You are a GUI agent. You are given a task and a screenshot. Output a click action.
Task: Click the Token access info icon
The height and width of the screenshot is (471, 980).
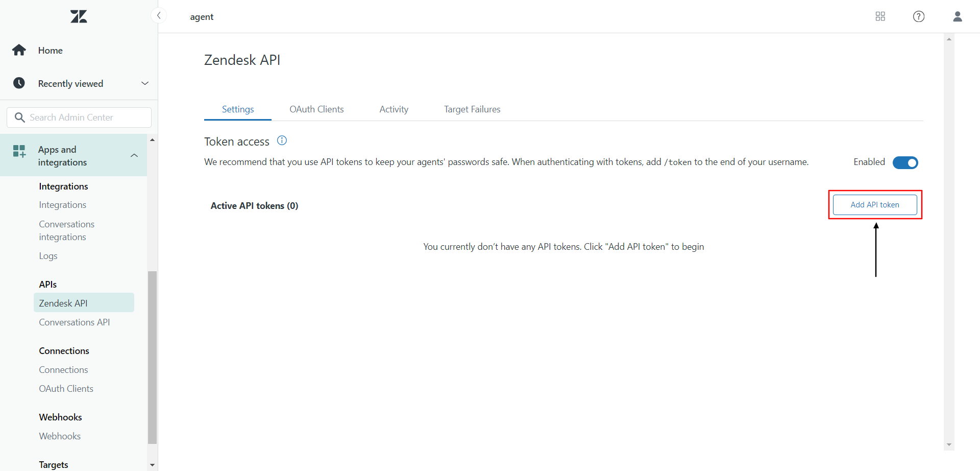[x=282, y=140]
